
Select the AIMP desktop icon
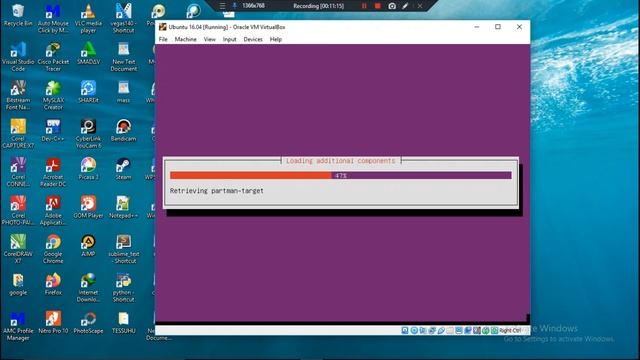(88, 245)
